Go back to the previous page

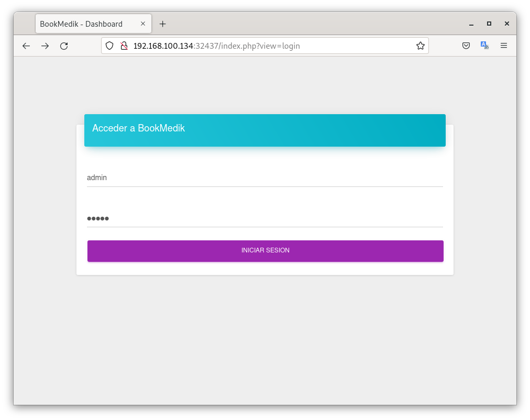[26, 46]
